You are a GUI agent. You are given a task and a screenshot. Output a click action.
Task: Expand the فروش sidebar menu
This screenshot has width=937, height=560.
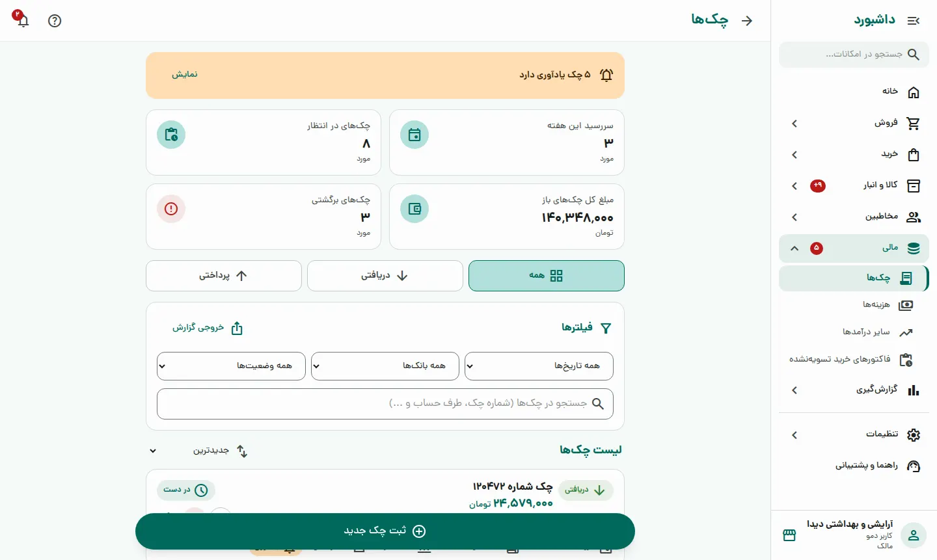coord(854,124)
